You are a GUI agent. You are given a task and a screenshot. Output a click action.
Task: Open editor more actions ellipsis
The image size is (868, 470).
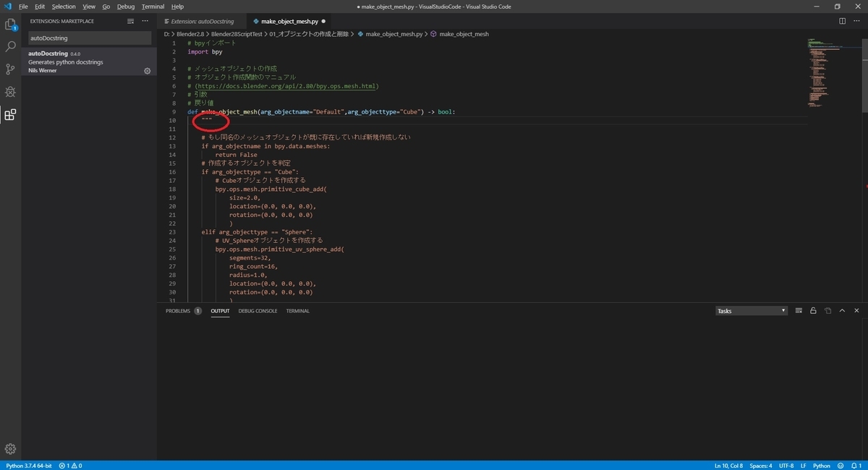click(x=856, y=21)
